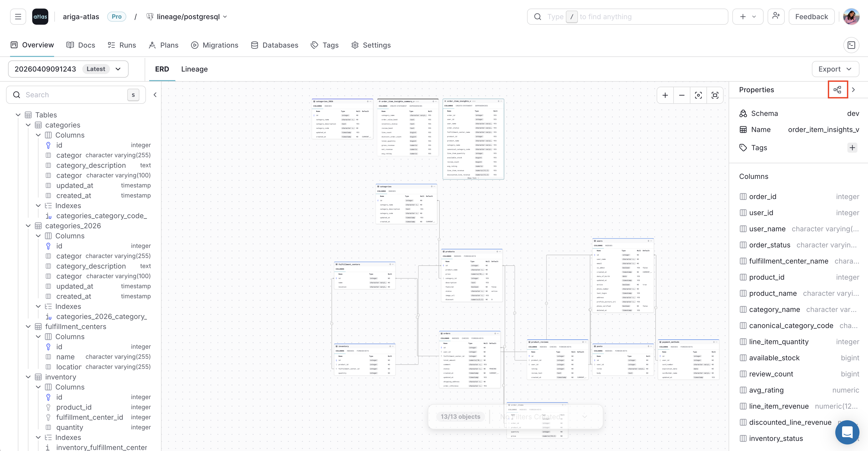The height and width of the screenshot is (451, 868).
Task: Zoom in on the ERD canvas
Action: coord(665,95)
